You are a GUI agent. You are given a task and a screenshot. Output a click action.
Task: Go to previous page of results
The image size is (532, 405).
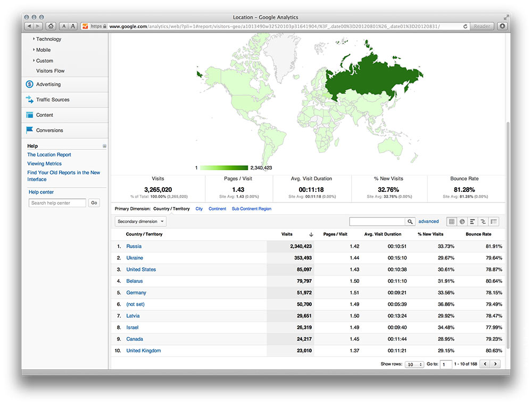(x=485, y=364)
